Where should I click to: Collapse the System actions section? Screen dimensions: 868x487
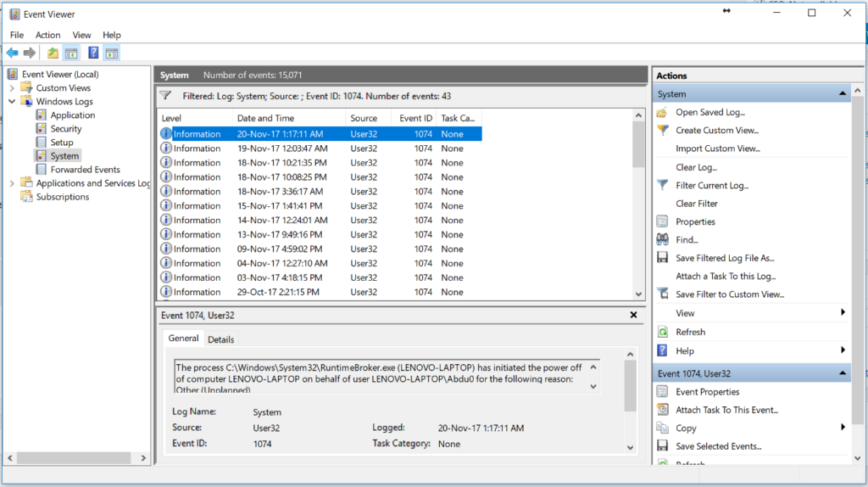tap(843, 94)
